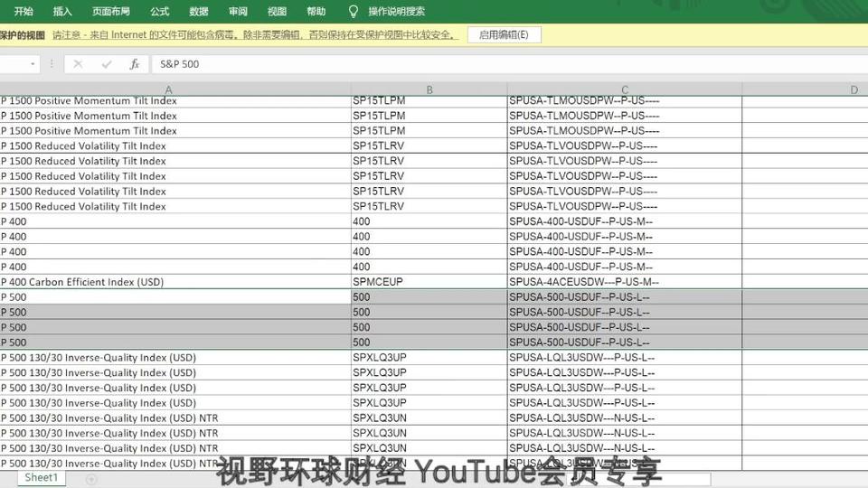This screenshot has height=488, width=868.
Task: Select column B header
Action: [429, 89]
